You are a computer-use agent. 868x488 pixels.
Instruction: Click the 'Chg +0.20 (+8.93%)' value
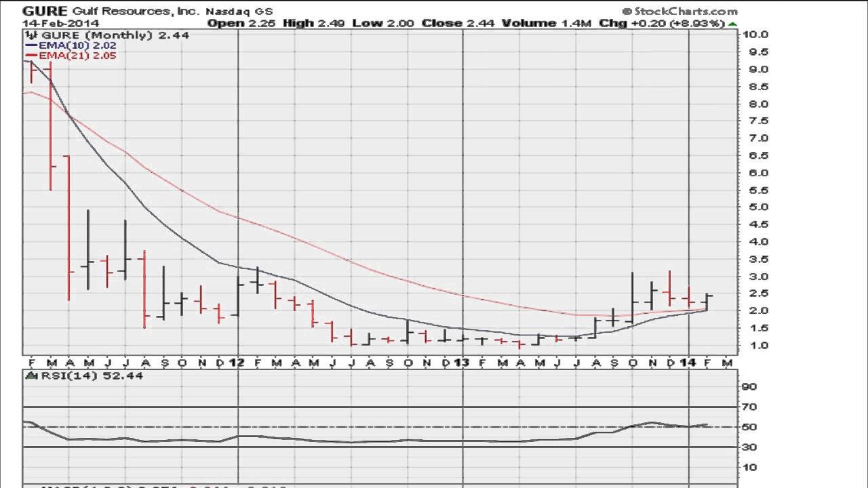[662, 23]
